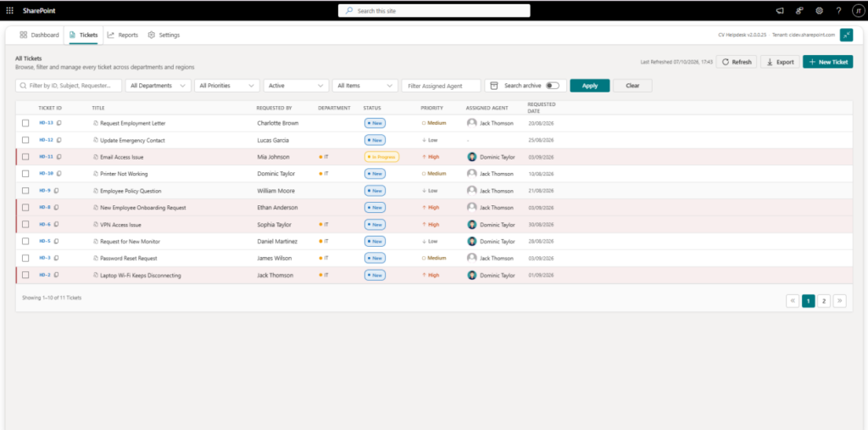Clear the ticket filters
The height and width of the screenshot is (430, 868).
coord(632,86)
